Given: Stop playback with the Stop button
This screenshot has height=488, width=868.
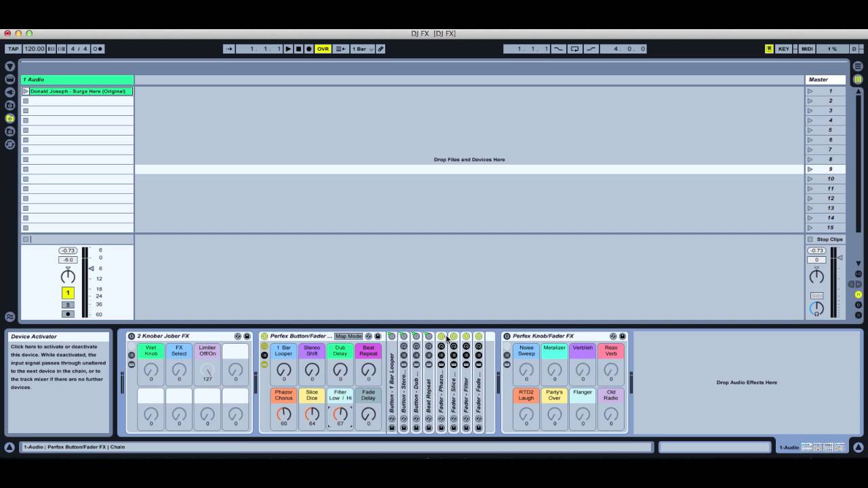Looking at the screenshot, I should tap(298, 49).
